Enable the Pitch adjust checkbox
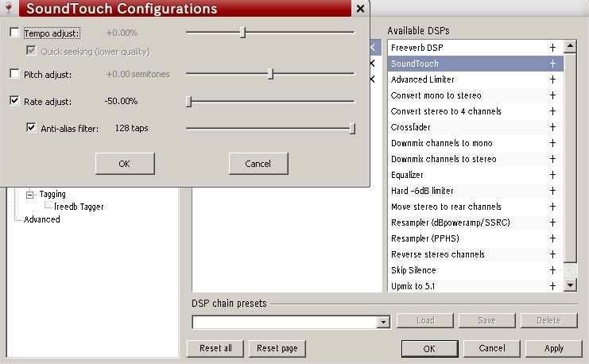The image size is (589, 364). coord(14,74)
